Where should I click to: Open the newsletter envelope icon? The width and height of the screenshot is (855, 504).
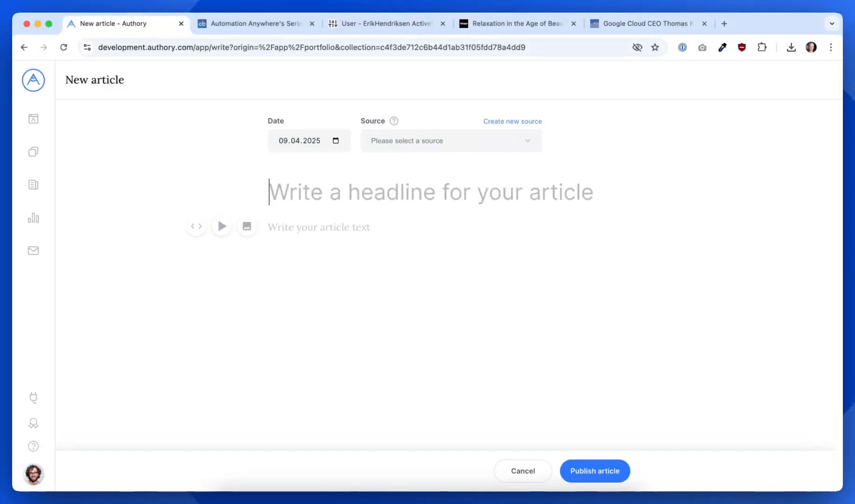[x=33, y=251]
